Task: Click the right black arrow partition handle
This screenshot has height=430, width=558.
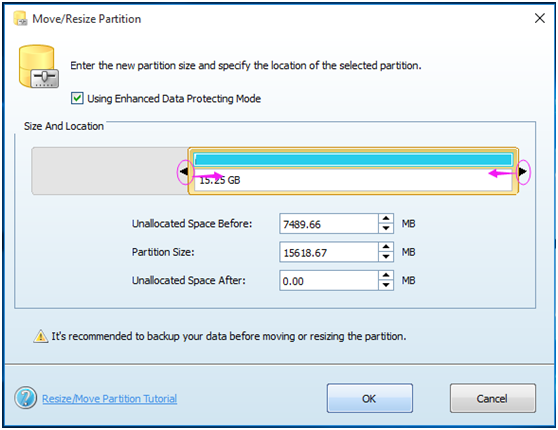Action: click(522, 172)
